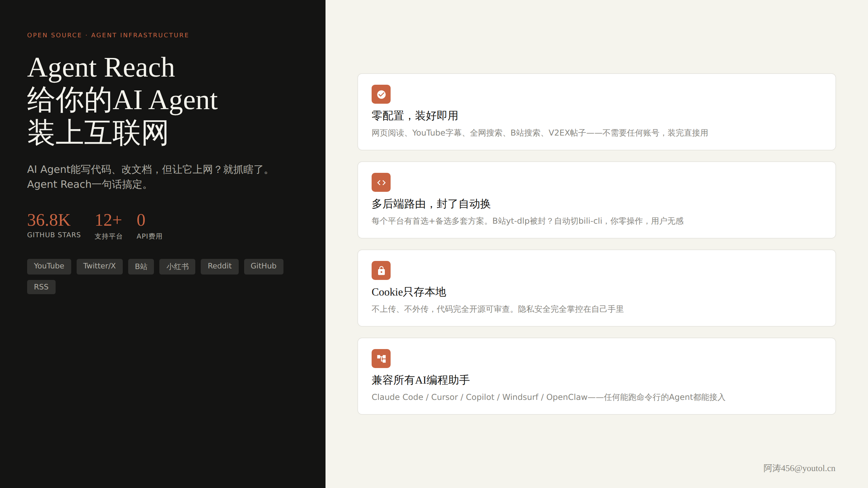The height and width of the screenshot is (488, 868).
Task: Click the lock icon in the Cookie只存本地 card
Action: click(381, 270)
